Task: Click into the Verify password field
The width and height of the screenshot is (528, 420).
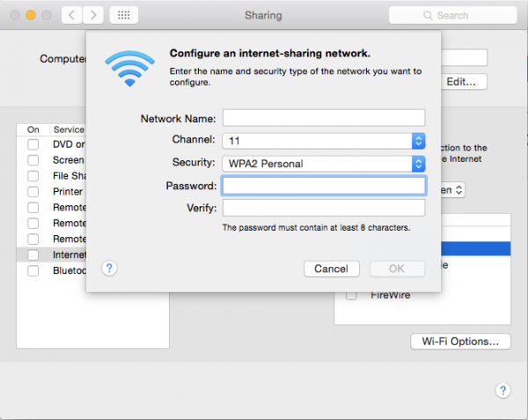Action: [323, 208]
